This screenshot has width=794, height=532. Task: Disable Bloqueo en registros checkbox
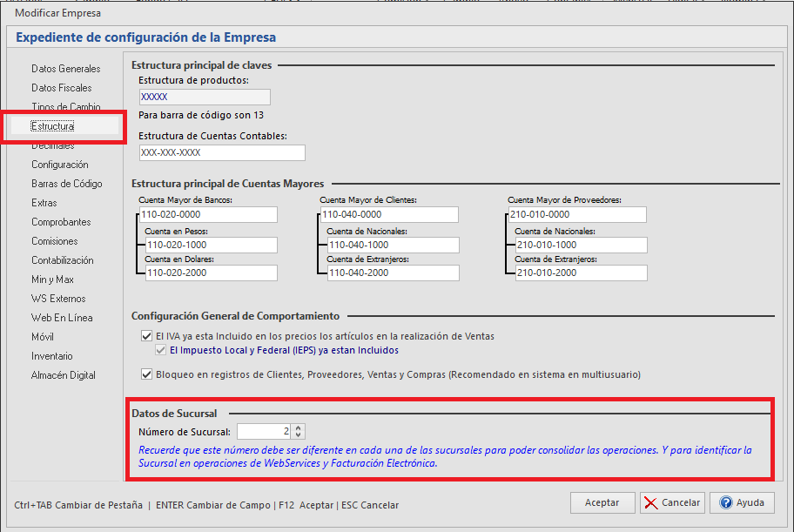[146, 374]
